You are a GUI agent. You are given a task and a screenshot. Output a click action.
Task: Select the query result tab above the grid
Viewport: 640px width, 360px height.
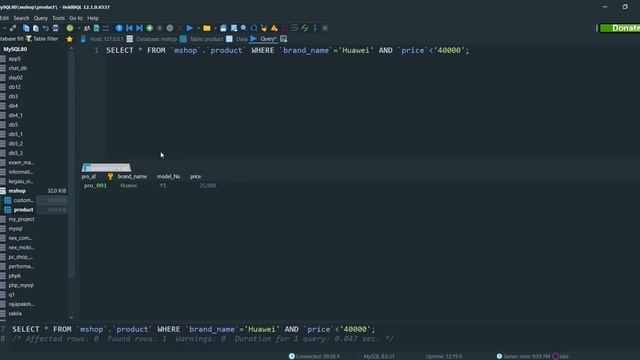click(x=107, y=167)
